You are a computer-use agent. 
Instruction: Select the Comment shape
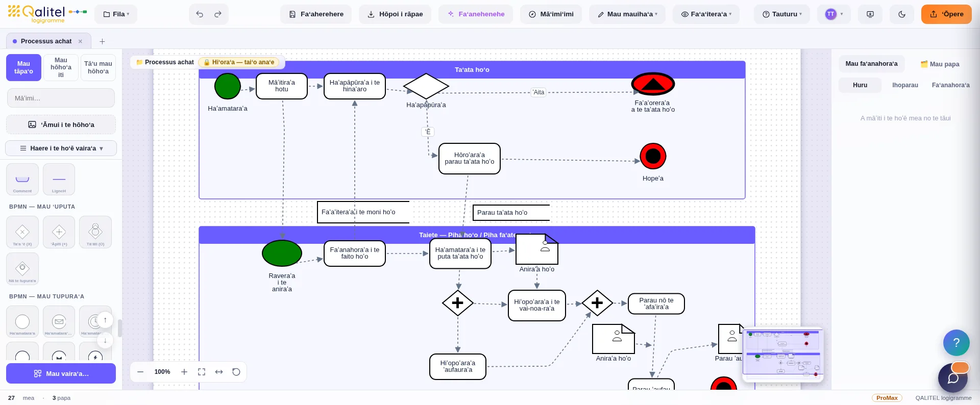tap(22, 179)
